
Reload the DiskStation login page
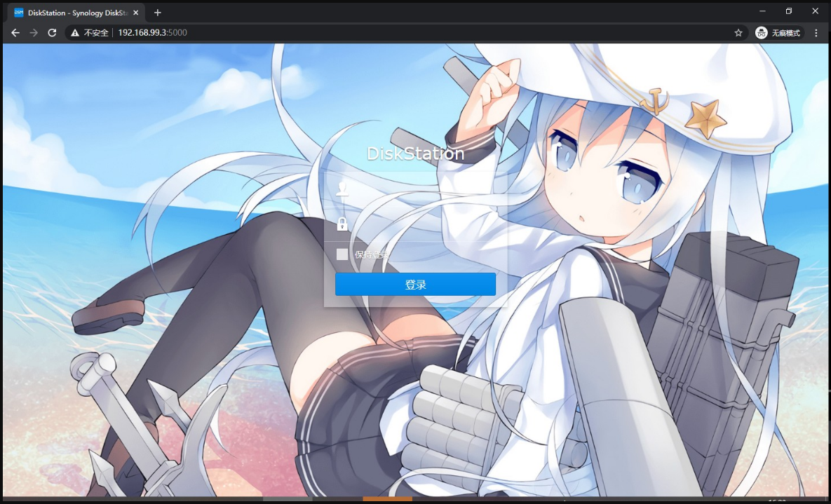(x=52, y=33)
